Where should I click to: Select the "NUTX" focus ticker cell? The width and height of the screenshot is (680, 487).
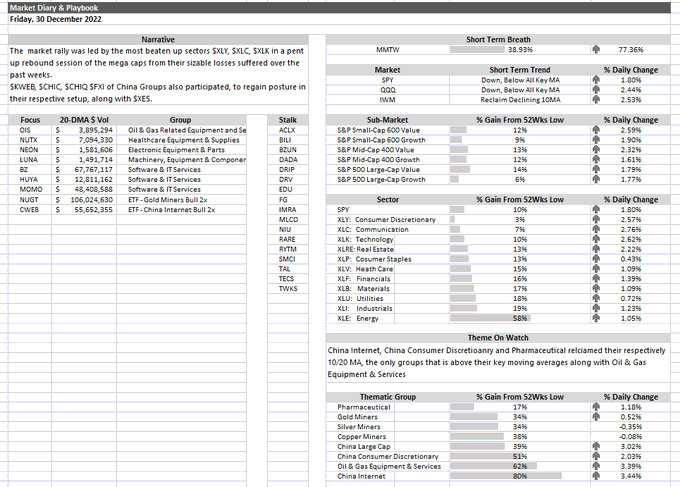(30, 140)
